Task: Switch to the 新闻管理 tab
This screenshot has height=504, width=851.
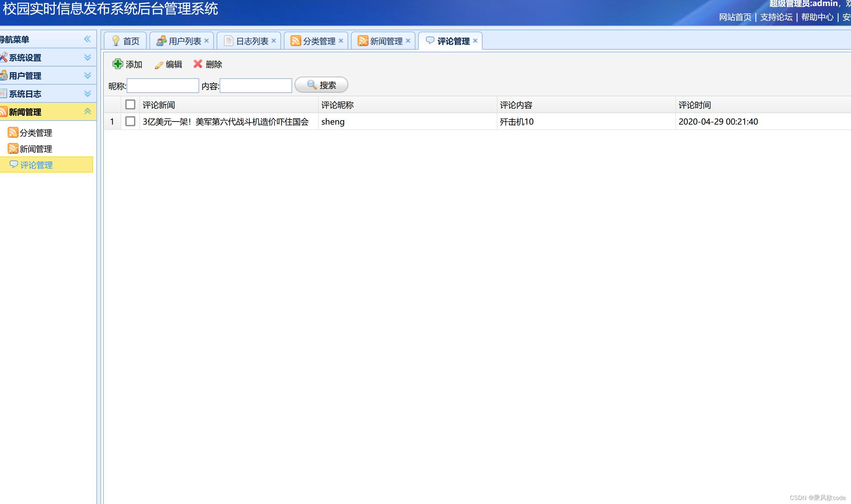Action: pos(386,41)
